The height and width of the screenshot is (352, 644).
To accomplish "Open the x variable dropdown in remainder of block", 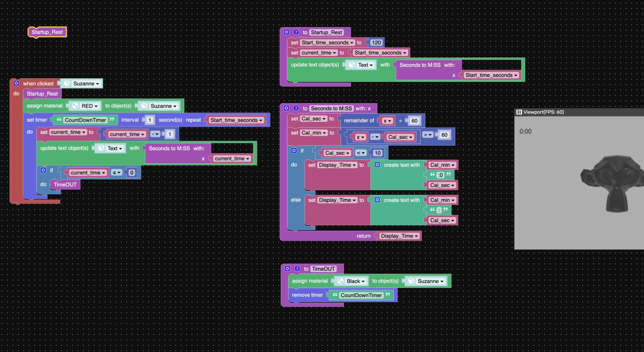I will pyautogui.click(x=387, y=121).
